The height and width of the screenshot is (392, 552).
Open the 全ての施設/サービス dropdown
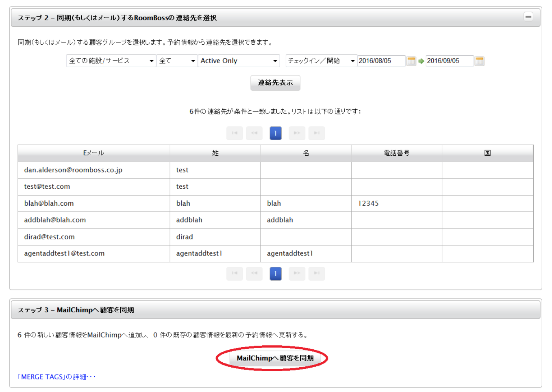[111, 61]
